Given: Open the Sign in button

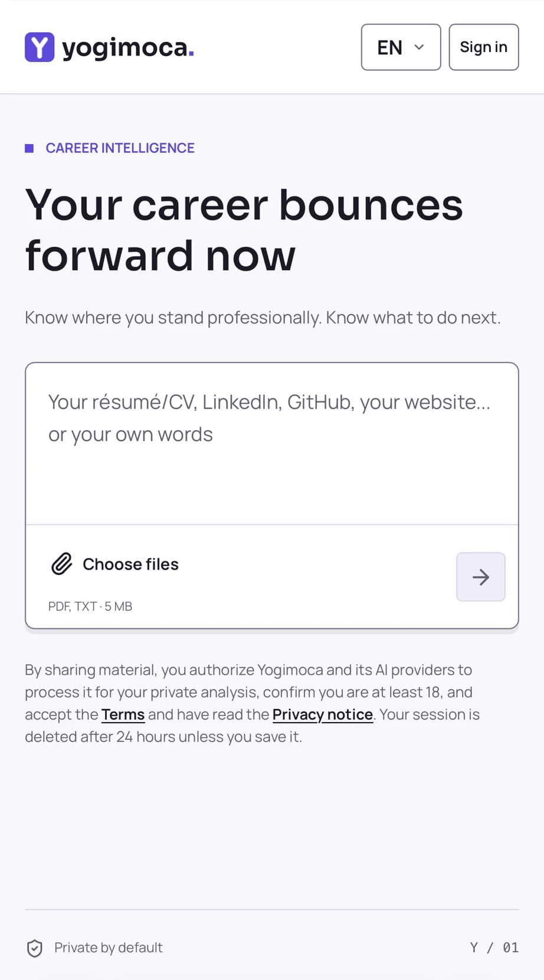Looking at the screenshot, I should 484,47.
